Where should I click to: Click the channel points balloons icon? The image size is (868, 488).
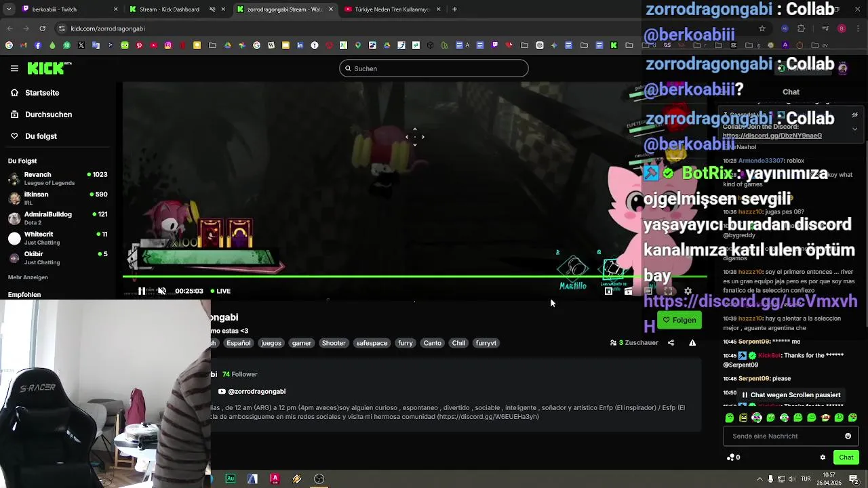[x=730, y=457]
